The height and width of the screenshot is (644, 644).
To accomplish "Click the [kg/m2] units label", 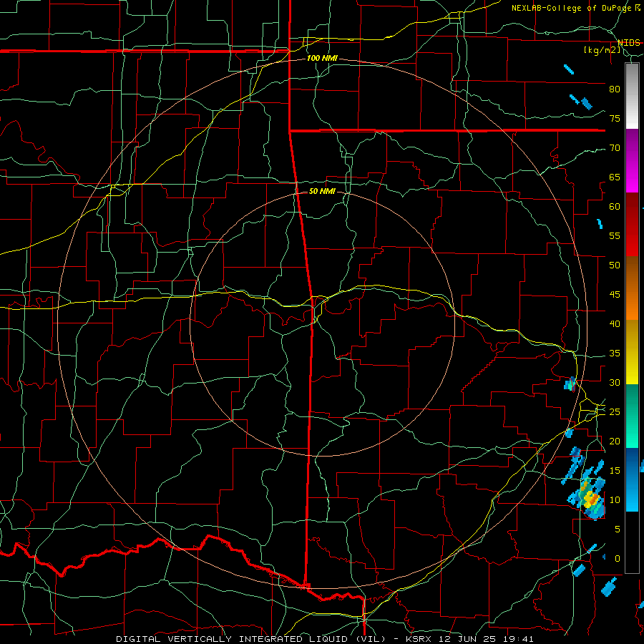I will [602, 50].
